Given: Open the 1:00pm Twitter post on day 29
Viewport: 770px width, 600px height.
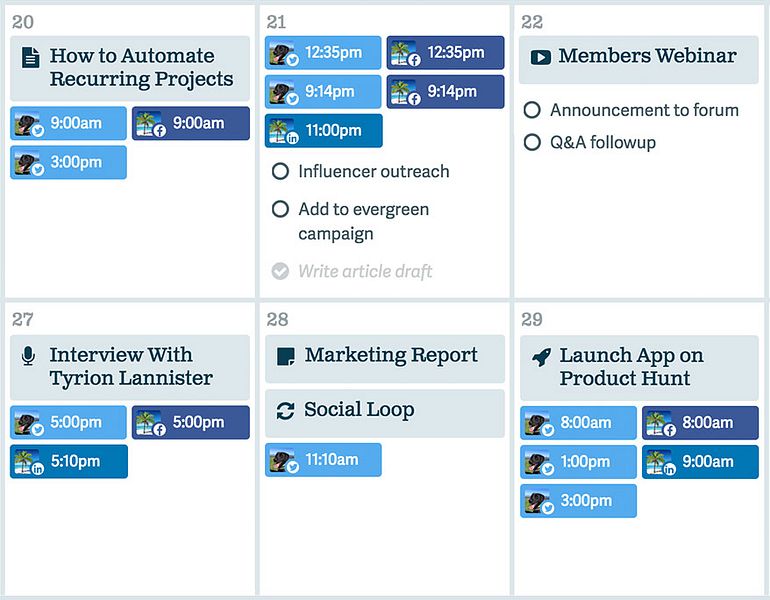Looking at the screenshot, I should click(578, 462).
